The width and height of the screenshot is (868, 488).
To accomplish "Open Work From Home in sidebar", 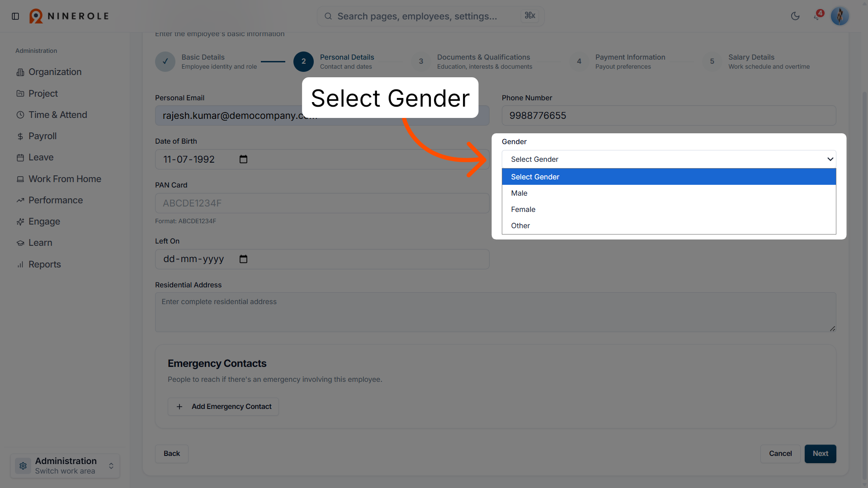I will [65, 179].
